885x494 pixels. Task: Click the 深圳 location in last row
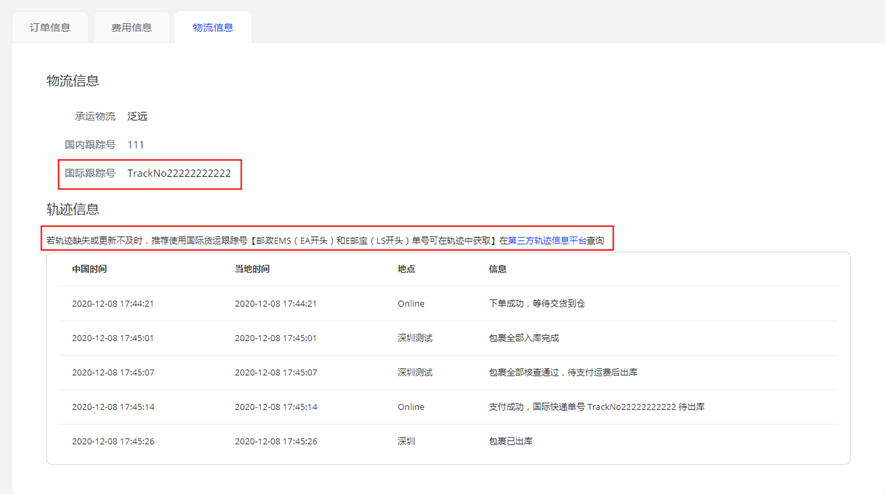click(408, 441)
